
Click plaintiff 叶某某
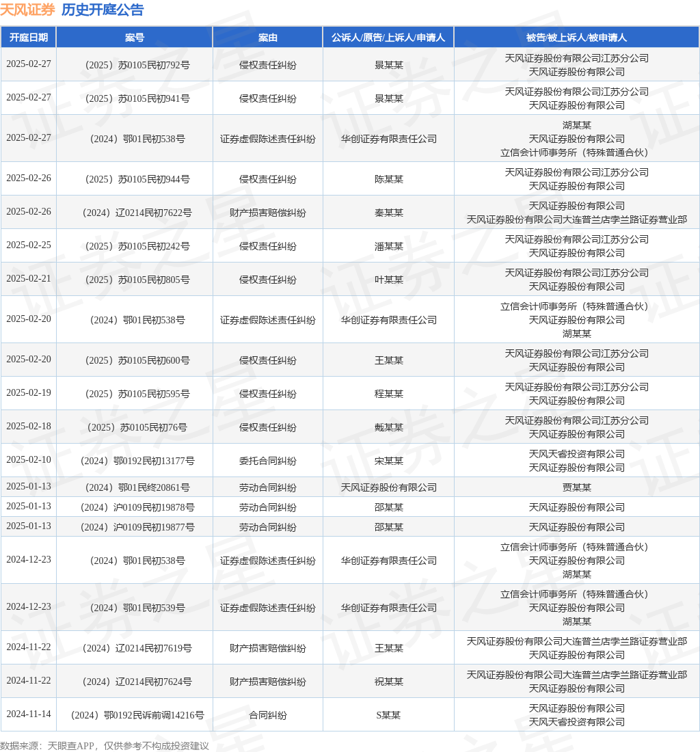(x=388, y=280)
